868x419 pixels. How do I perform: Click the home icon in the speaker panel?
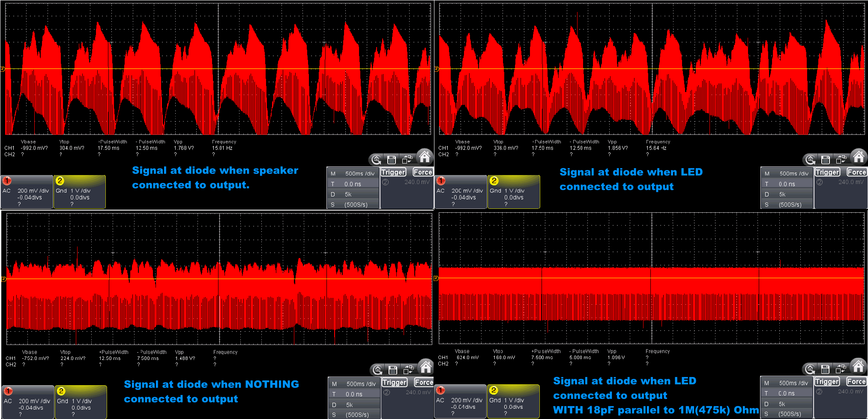point(424,157)
